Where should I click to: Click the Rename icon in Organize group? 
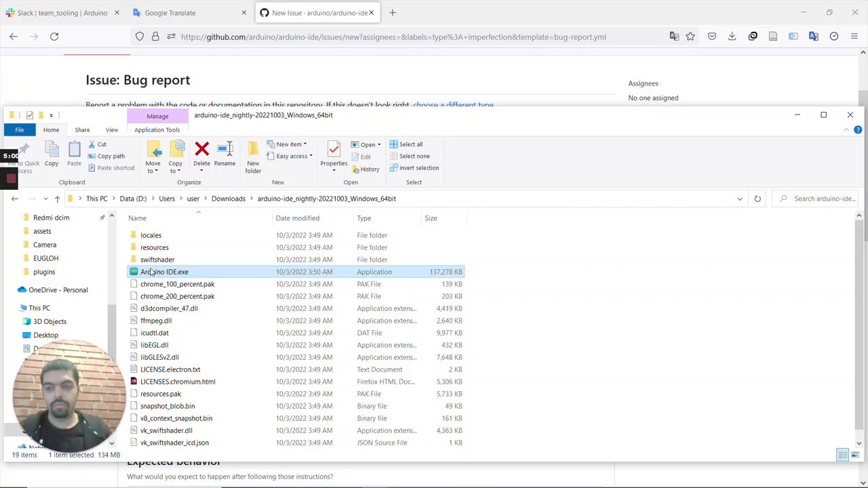(224, 155)
